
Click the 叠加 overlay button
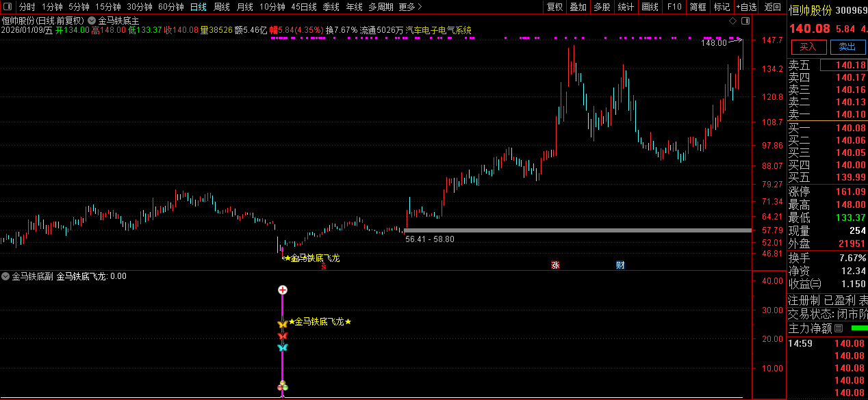pos(578,7)
